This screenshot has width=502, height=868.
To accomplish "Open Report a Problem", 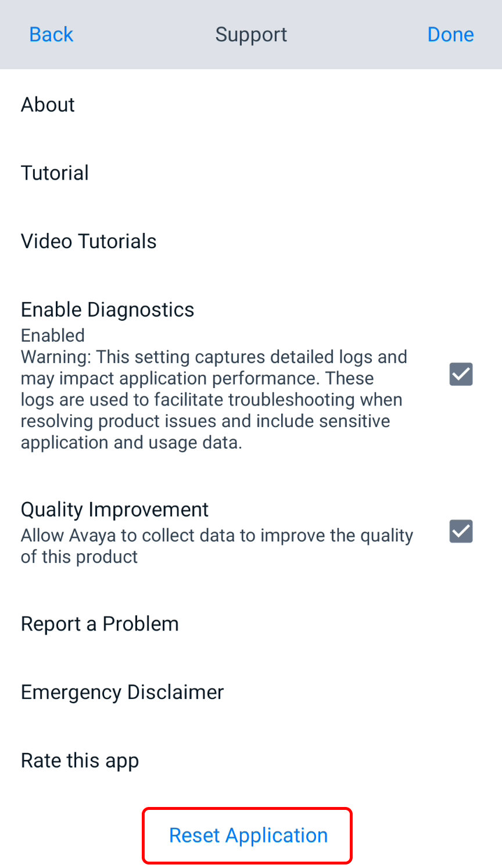I will 99,623.
